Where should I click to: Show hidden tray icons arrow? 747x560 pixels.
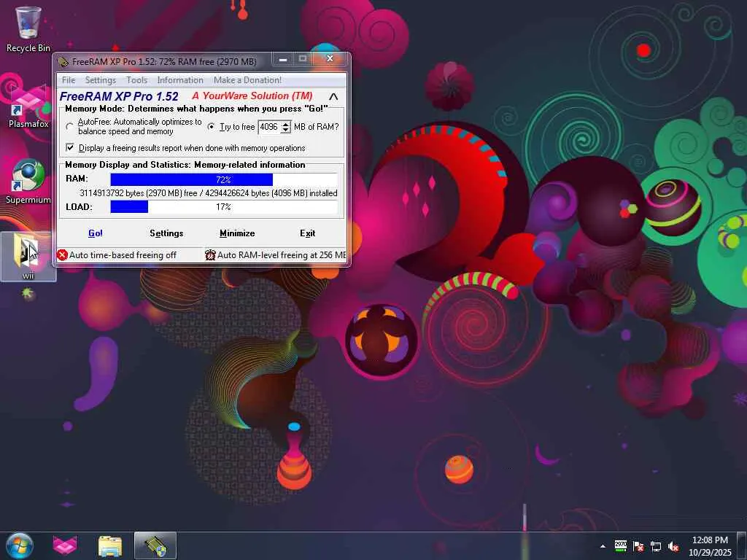tap(603, 546)
